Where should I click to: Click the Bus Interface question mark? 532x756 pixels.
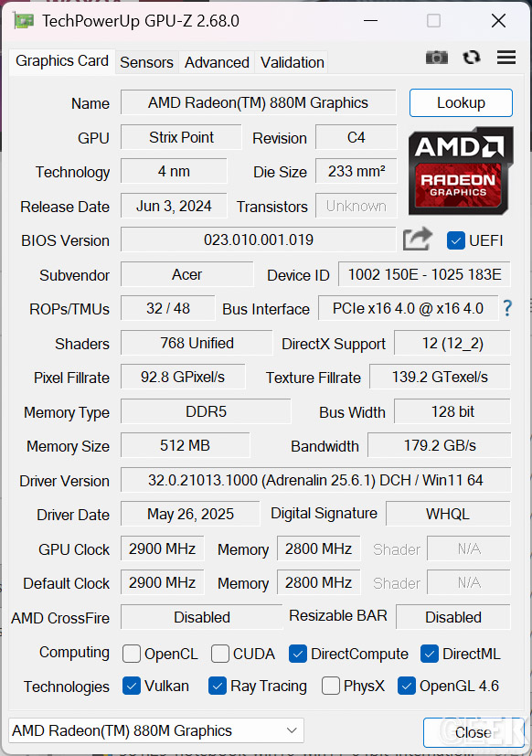click(x=507, y=308)
